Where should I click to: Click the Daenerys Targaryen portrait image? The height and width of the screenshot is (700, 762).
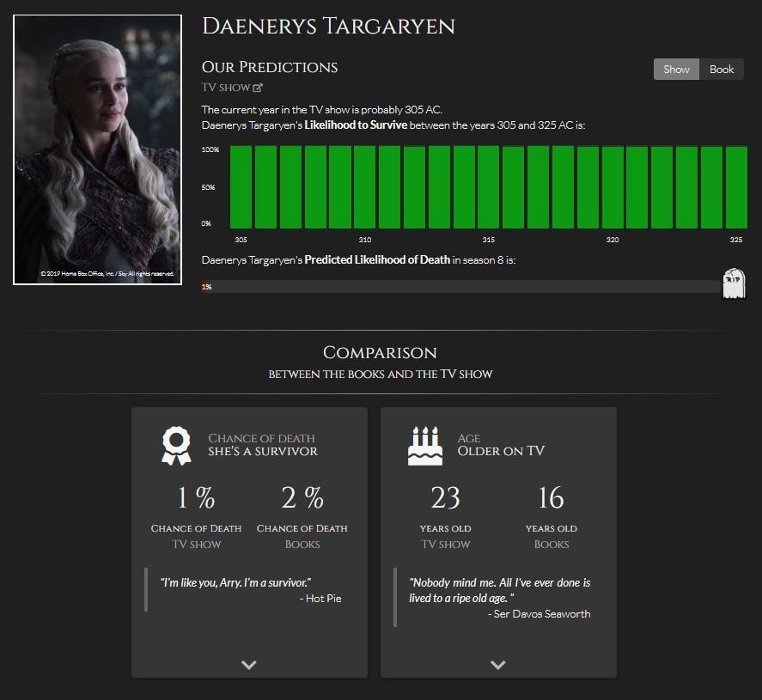click(x=98, y=149)
